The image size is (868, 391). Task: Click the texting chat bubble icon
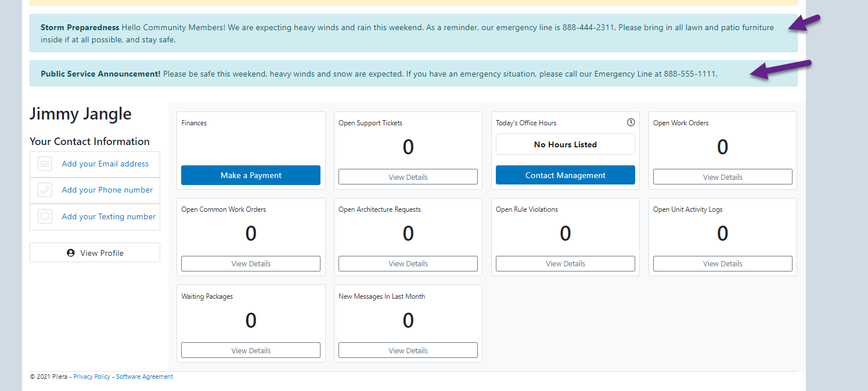45,216
